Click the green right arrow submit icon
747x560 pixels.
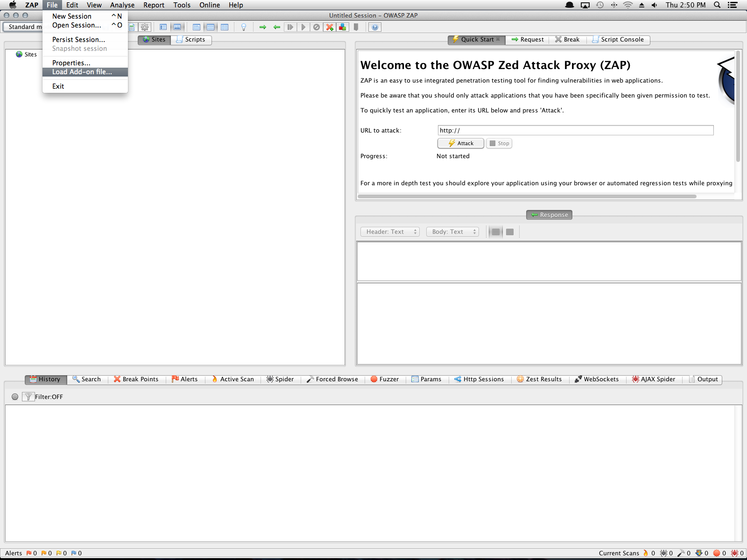263,27
